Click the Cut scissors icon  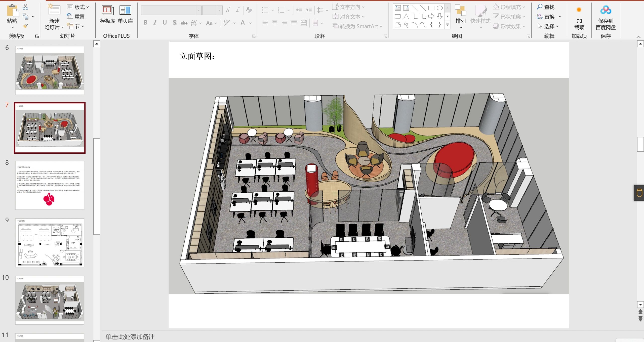click(x=25, y=7)
